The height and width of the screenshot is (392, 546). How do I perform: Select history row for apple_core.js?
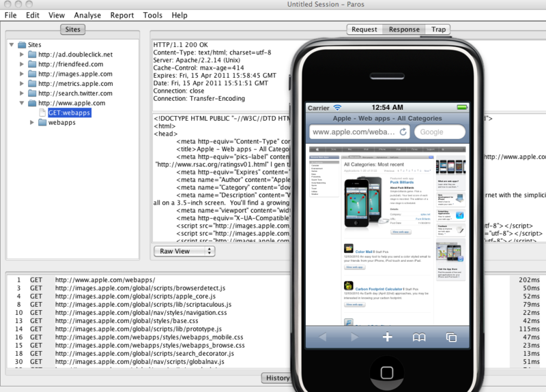point(135,297)
